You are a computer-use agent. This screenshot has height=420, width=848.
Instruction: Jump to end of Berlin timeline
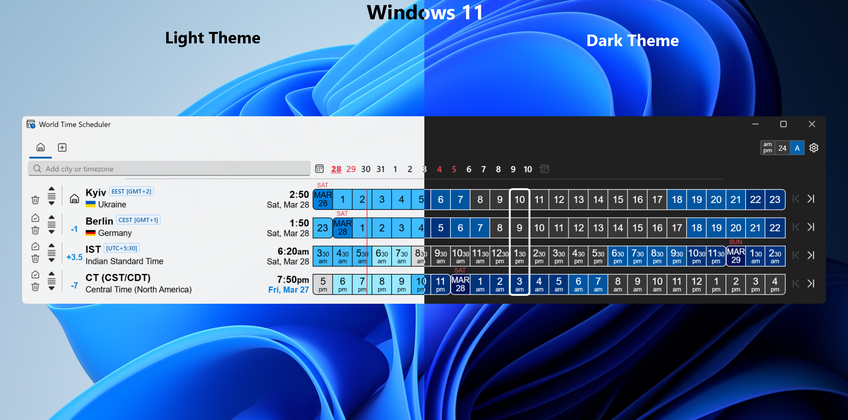[811, 227]
